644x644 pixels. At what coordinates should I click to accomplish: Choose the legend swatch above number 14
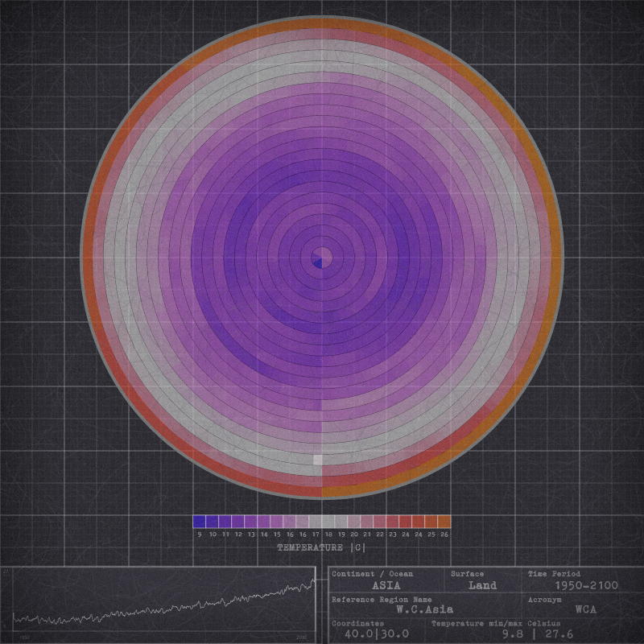point(264,522)
